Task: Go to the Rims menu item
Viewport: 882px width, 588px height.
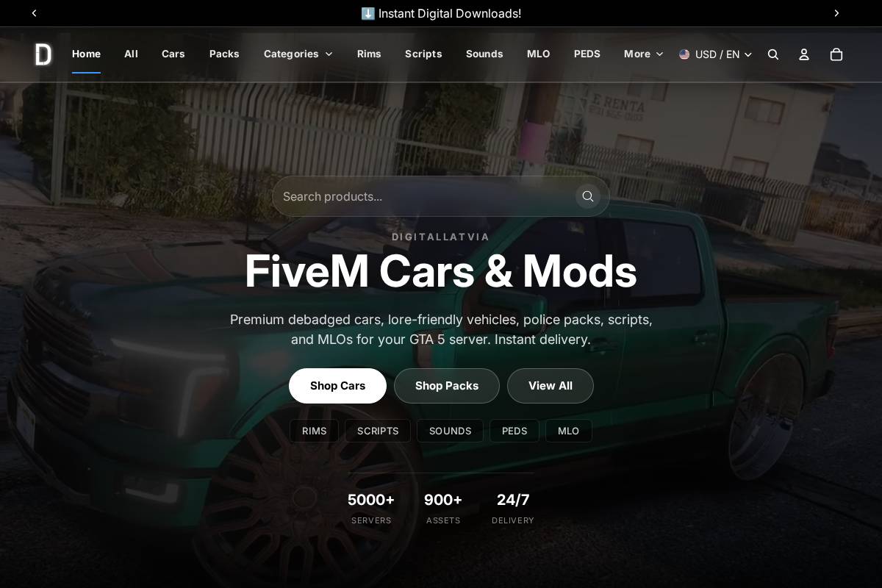Action: (x=369, y=54)
